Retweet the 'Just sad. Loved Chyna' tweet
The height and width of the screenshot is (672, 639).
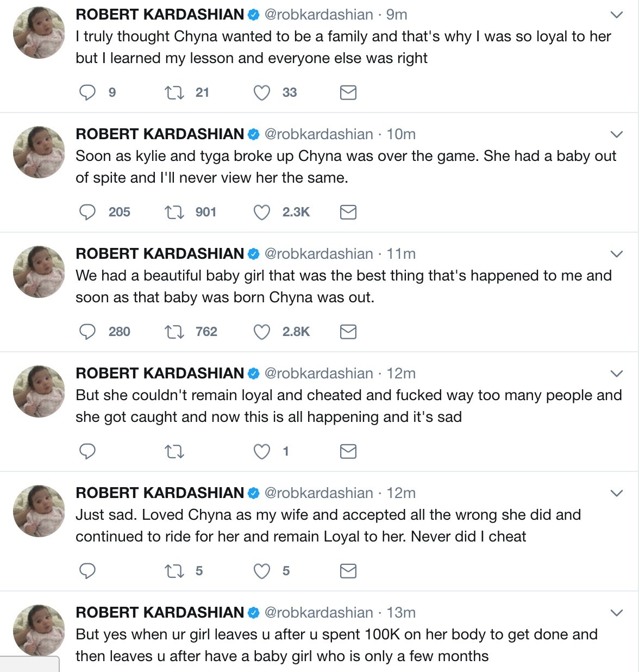click(x=174, y=571)
